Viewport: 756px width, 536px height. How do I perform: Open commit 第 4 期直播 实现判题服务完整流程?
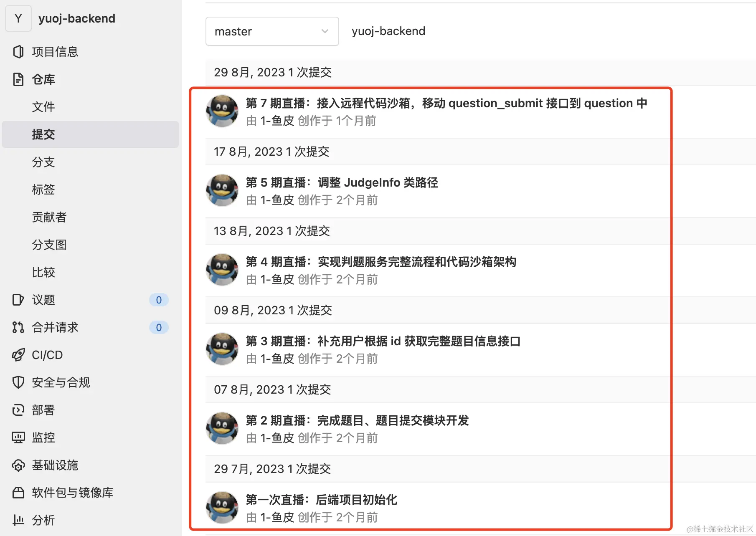[x=381, y=262]
